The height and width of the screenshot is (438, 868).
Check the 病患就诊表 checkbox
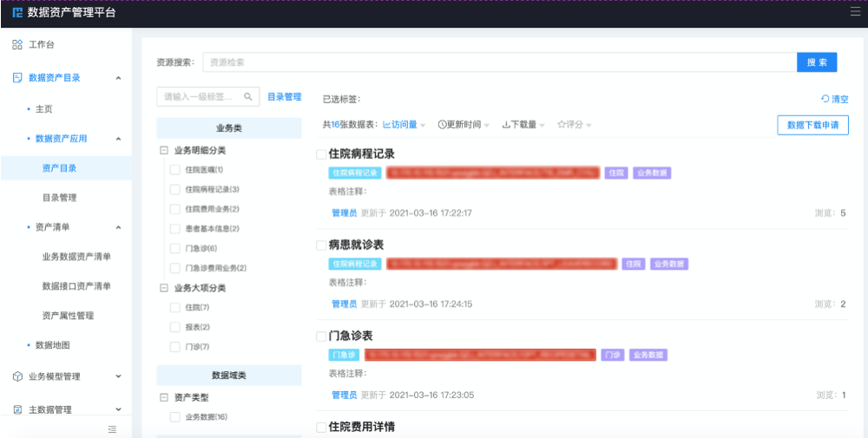[321, 245]
